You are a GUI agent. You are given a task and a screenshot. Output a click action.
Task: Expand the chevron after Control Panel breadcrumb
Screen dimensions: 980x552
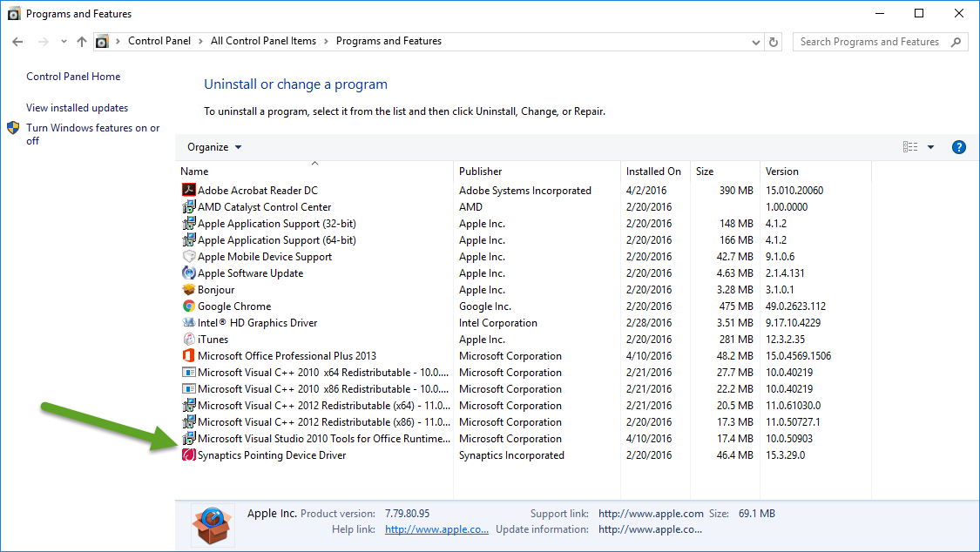click(x=200, y=41)
